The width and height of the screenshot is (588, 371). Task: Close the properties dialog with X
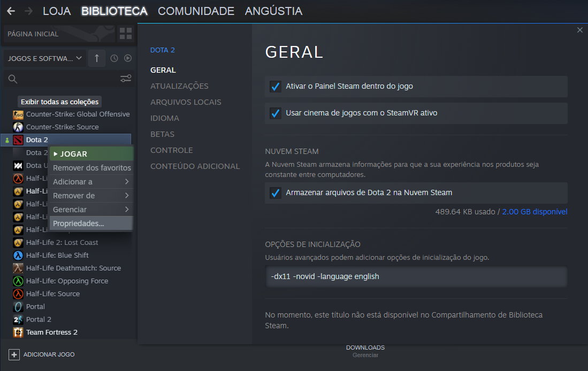[580, 30]
